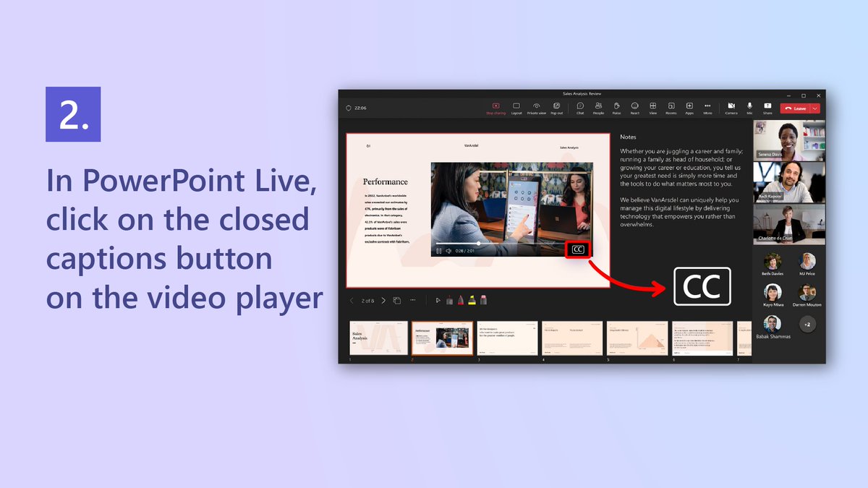Open the React emoji menu
This screenshot has width=868, height=488.
[634, 108]
